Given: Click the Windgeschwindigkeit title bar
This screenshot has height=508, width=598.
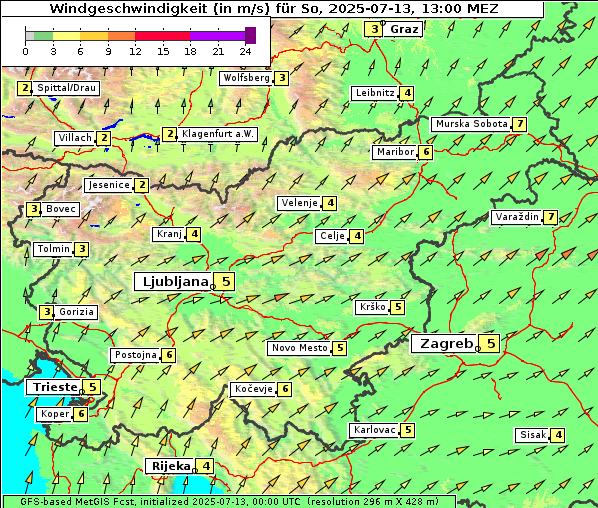Looking at the screenshot, I should pyautogui.click(x=273, y=8).
